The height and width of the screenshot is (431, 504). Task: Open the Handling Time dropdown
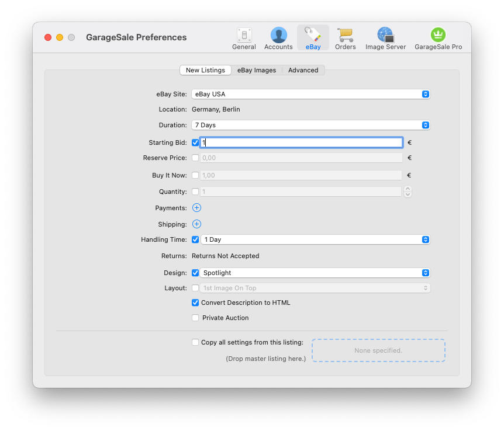[x=315, y=239]
